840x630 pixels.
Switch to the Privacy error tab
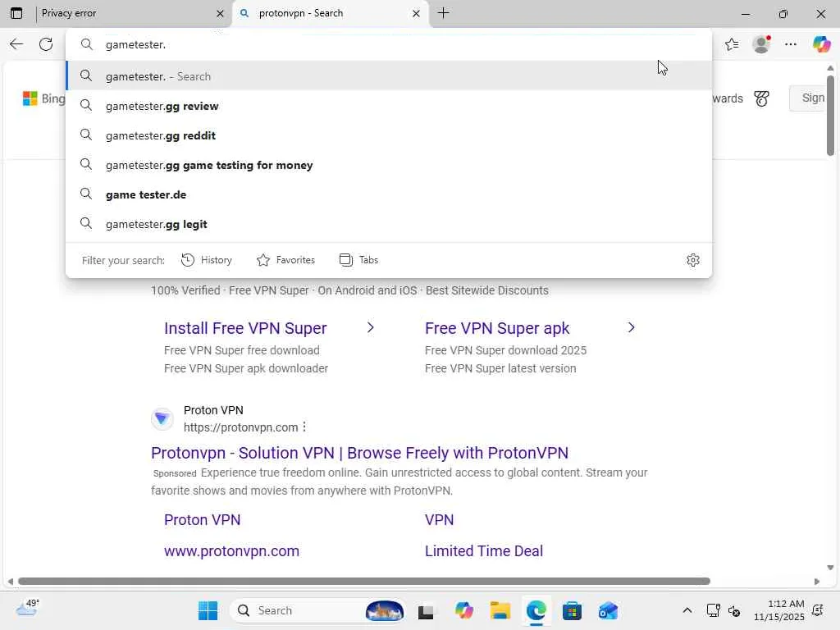coord(125,13)
